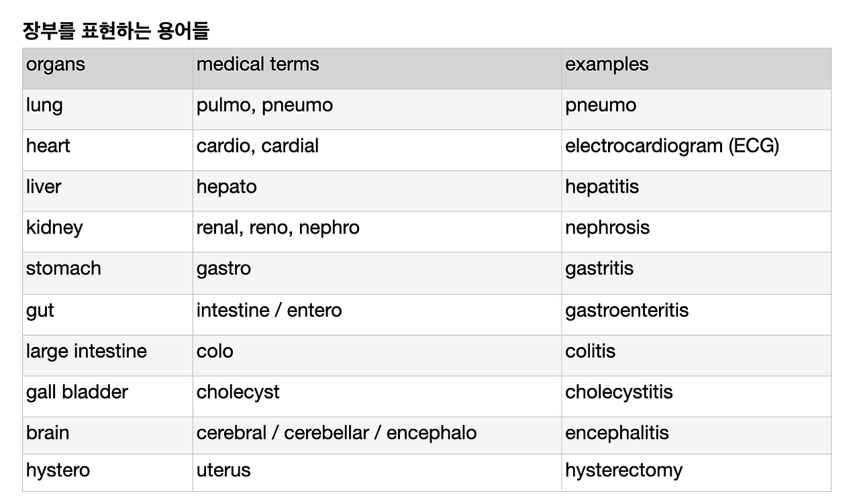
Task: Select the "lung" cell
Action: 44,105
